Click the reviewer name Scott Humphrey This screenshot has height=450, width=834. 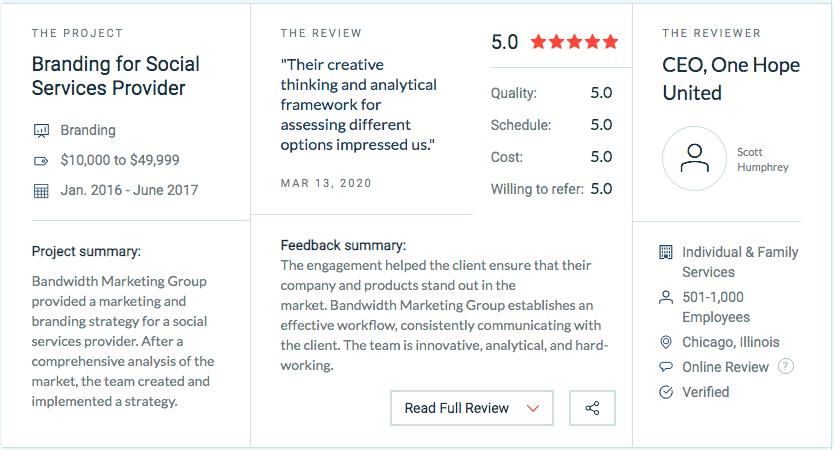pyautogui.click(x=763, y=160)
